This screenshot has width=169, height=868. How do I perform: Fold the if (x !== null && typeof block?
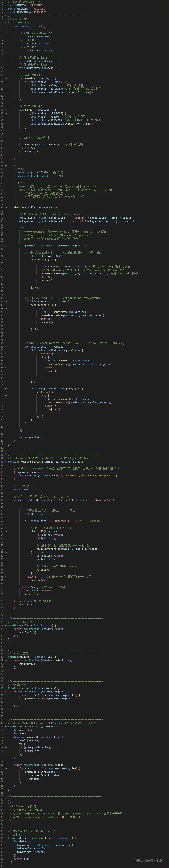(6, 500)
